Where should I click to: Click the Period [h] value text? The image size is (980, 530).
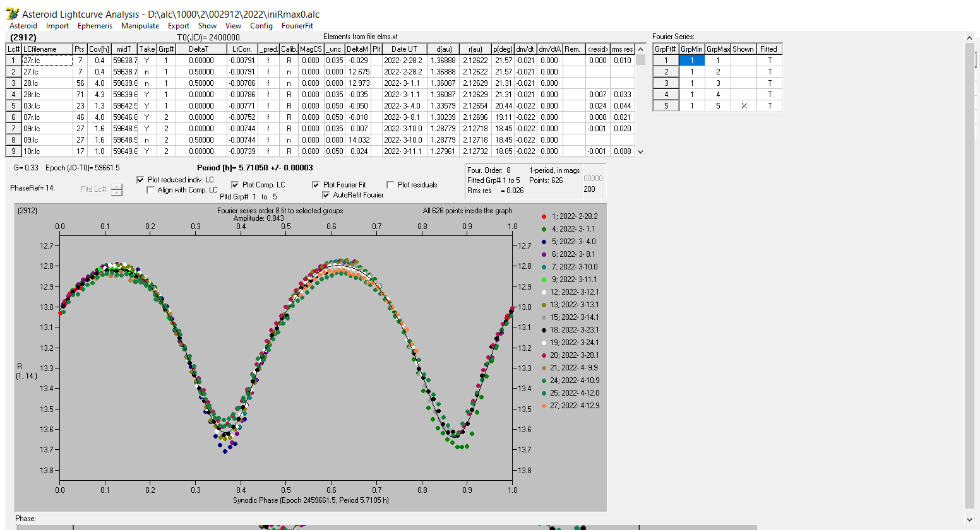255,168
